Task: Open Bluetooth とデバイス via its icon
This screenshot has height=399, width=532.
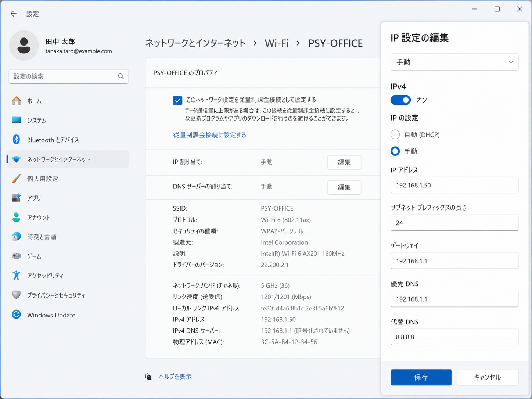Action: [16, 140]
